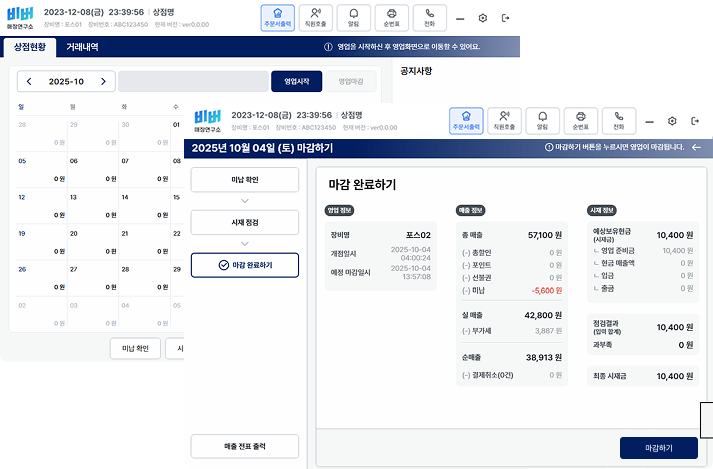The width and height of the screenshot is (713, 469).
Task: Click the gray field beside the month selector
Action: pos(193,81)
